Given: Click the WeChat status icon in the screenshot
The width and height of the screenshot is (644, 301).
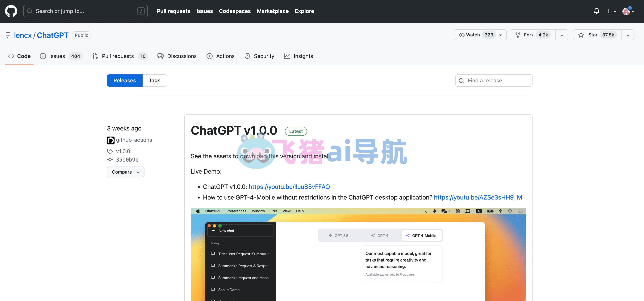Looking at the screenshot, I should coord(444,211).
